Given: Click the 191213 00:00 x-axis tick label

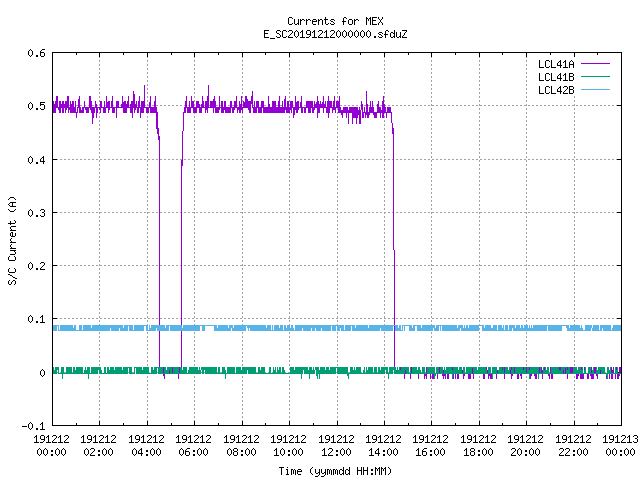Looking at the screenshot, I should click(x=620, y=446).
